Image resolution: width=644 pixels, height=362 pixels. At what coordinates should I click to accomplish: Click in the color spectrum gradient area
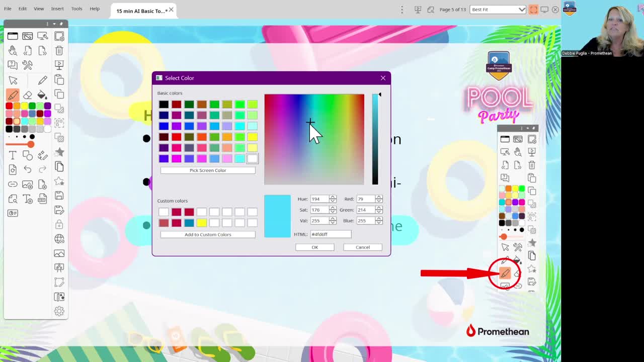[x=314, y=139]
